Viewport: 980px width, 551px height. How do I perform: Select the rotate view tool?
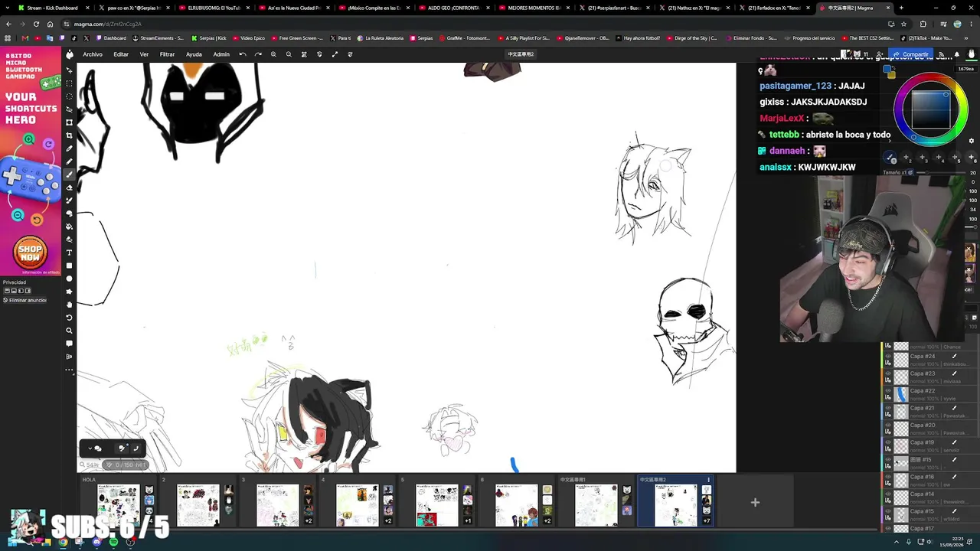pos(69,318)
